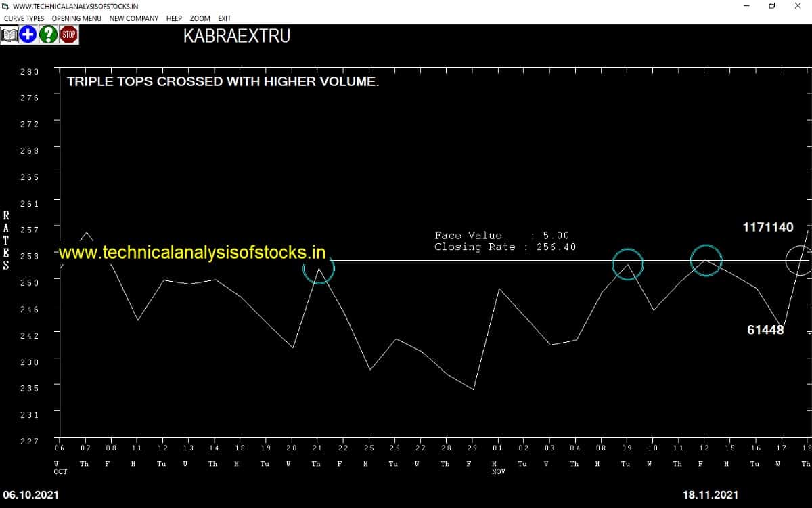This screenshot has width=812, height=508.
Task: Click the app icon in the title bar
Action: [6, 6]
